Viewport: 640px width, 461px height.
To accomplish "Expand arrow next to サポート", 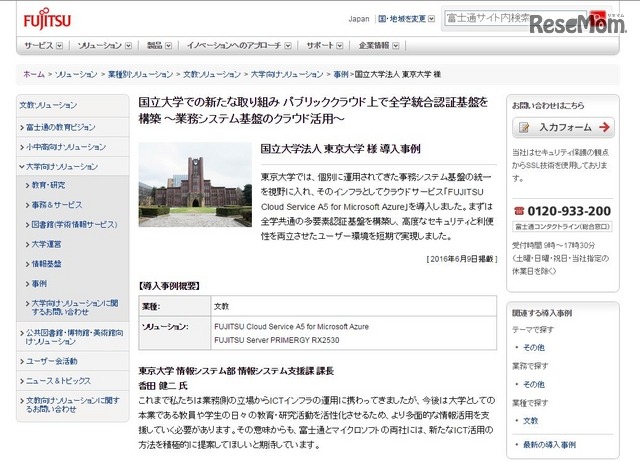I will pos(340,46).
